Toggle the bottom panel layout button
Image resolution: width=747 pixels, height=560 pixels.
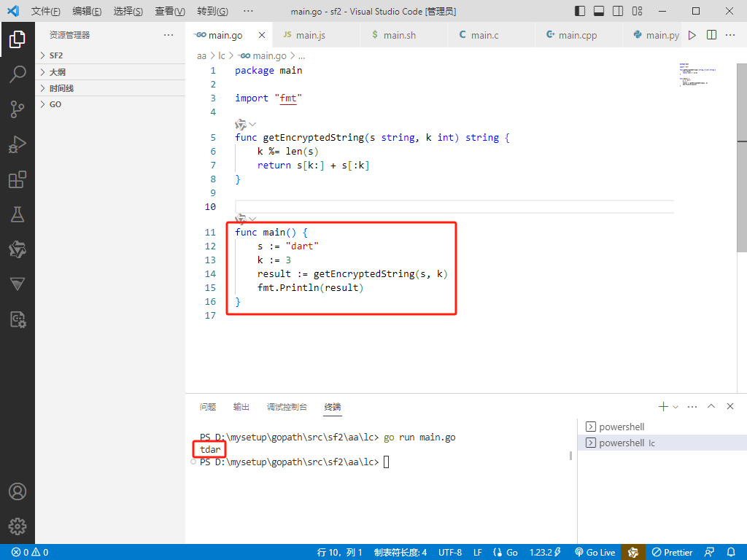(599, 11)
